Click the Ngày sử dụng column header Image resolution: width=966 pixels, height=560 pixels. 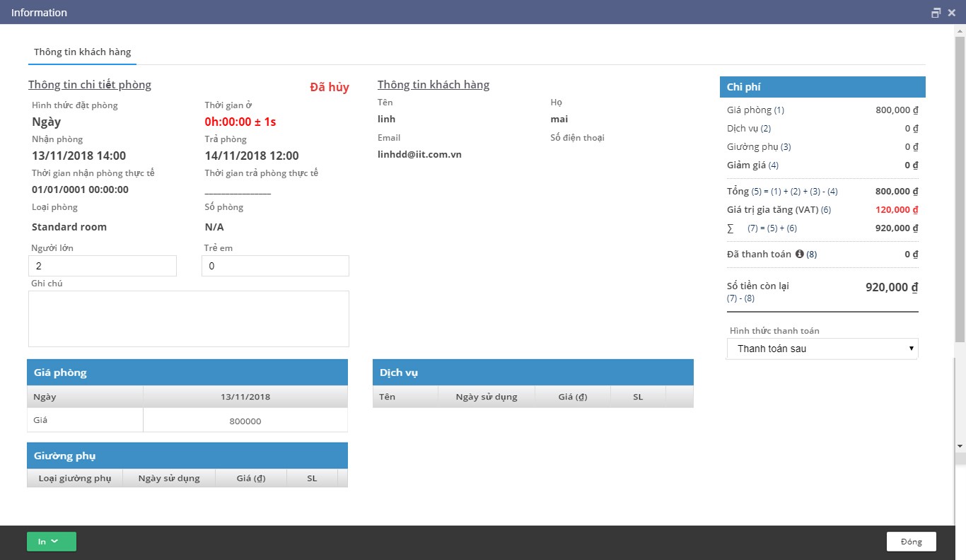pos(487,396)
